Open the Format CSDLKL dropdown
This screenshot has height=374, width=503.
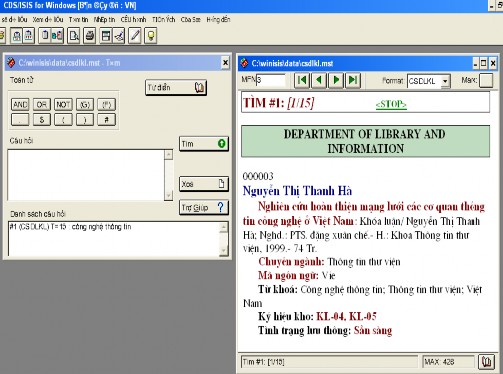pos(445,81)
